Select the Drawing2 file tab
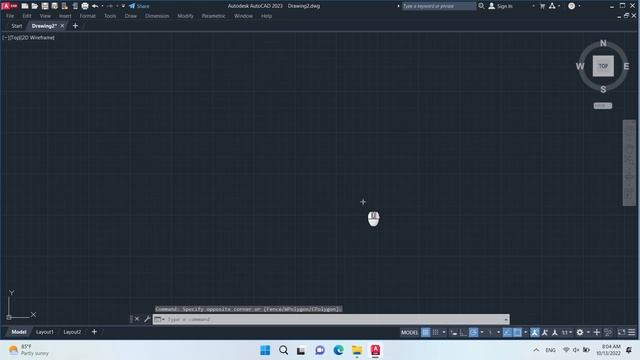This screenshot has width=640, height=360. (44, 26)
